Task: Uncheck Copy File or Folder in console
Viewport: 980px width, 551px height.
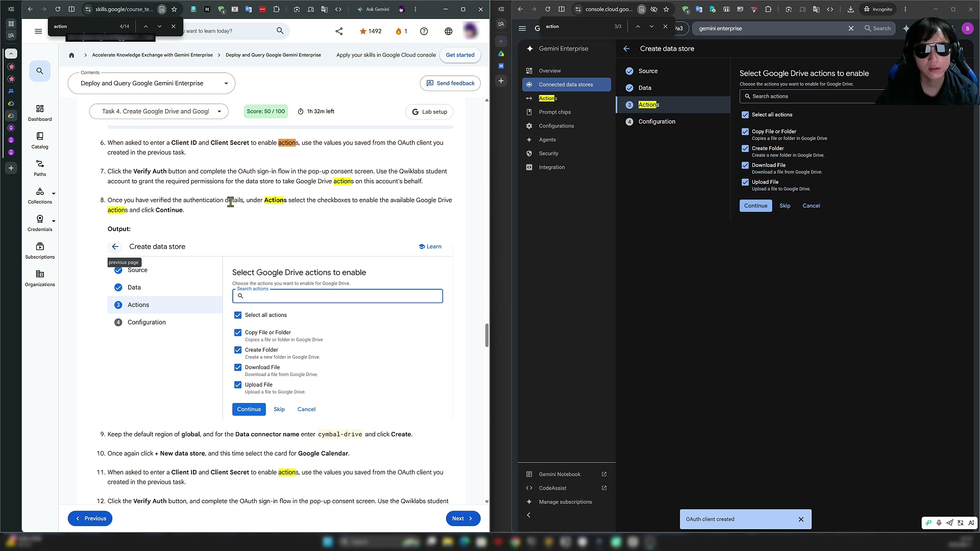Action: pos(745,132)
